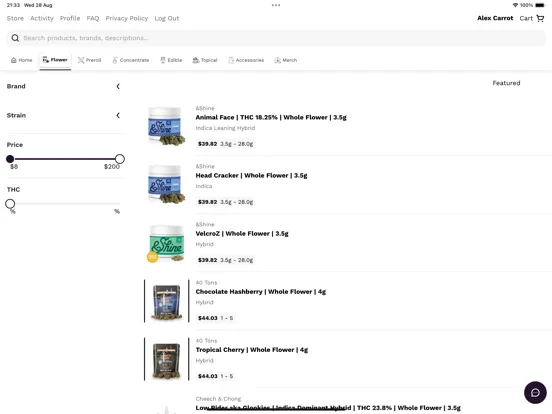
Task: Click the Merch category icon
Action: [x=277, y=60]
